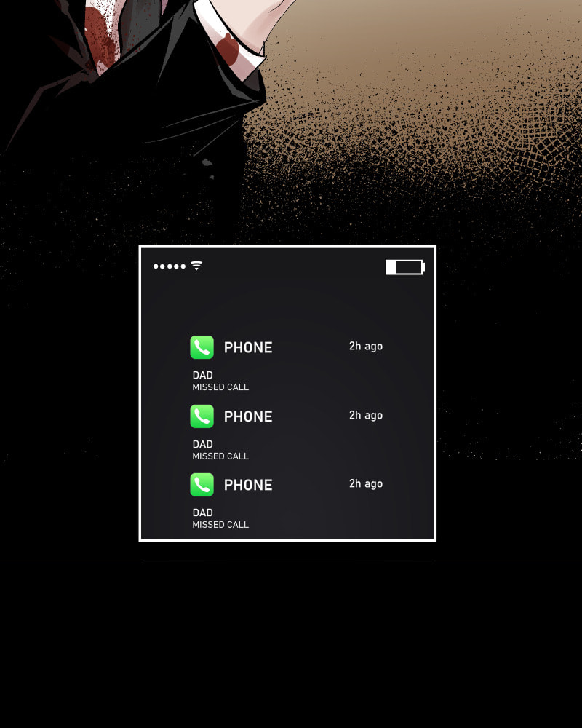The height and width of the screenshot is (728, 582).
Task: Select the third notification's 2h ago timestamp
Action: 366,484
